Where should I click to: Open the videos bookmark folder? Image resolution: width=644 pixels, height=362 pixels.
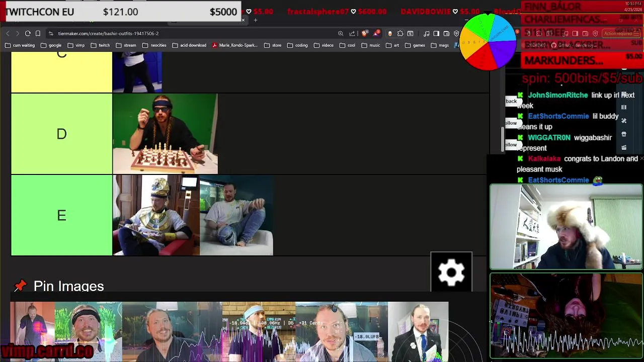[x=324, y=45]
